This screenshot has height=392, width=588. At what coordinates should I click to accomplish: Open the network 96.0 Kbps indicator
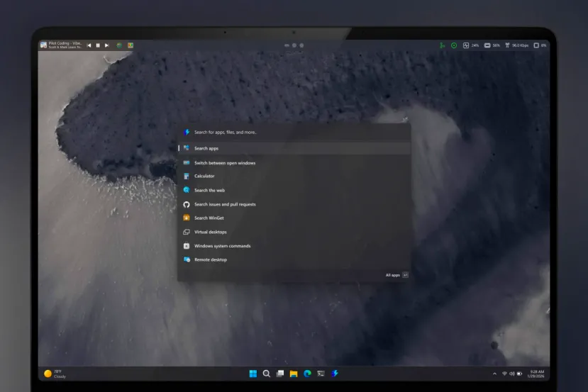tap(517, 45)
